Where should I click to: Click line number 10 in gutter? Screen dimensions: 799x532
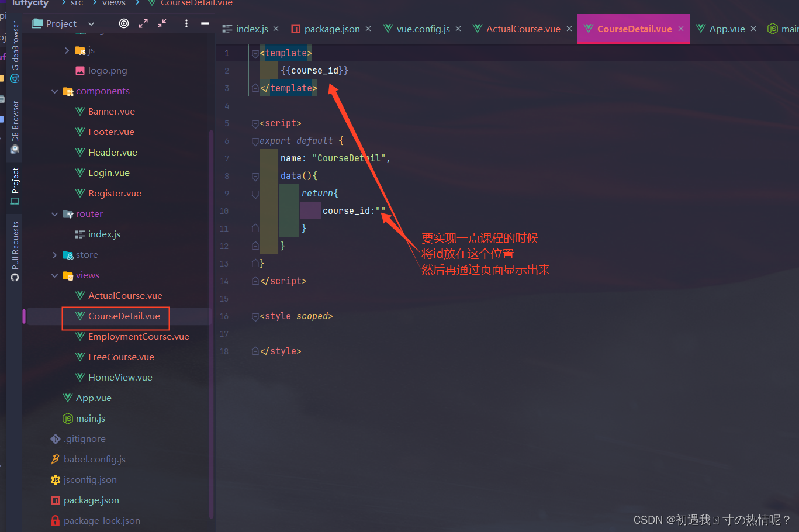[224, 211]
